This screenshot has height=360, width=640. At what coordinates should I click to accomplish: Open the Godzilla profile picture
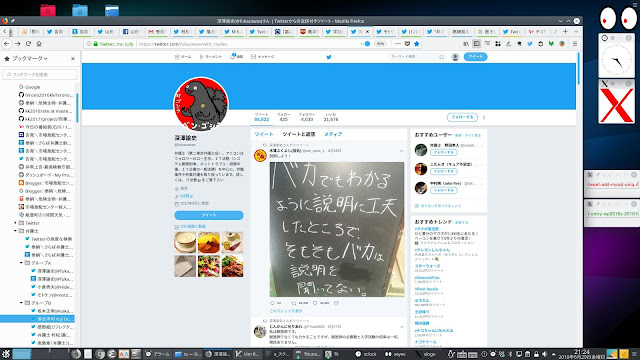click(x=201, y=104)
